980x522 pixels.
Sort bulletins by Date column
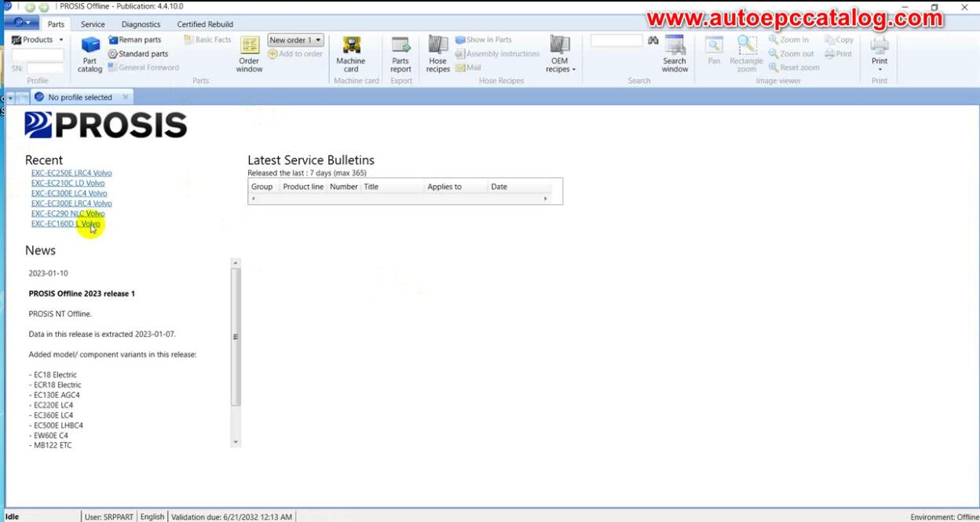(x=519, y=187)
